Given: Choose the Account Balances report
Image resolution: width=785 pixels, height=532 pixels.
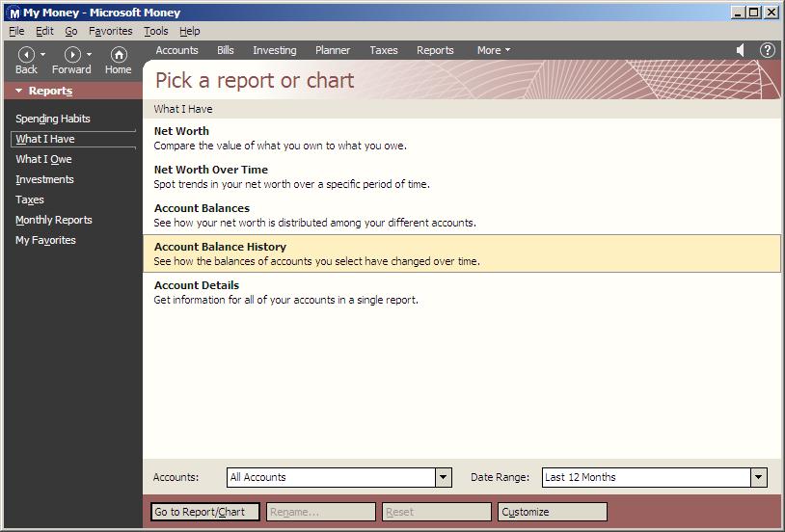Looking at the screenshot, I should [x=461, y=215].
